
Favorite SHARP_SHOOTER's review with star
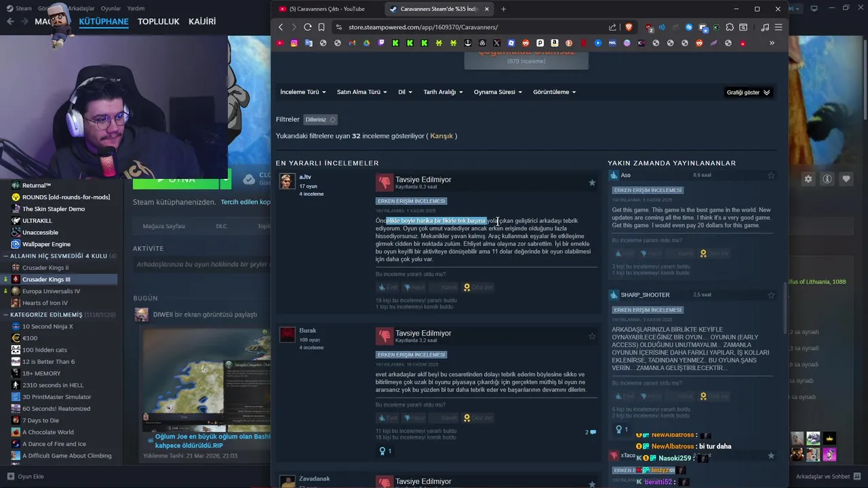click(771, 295)
